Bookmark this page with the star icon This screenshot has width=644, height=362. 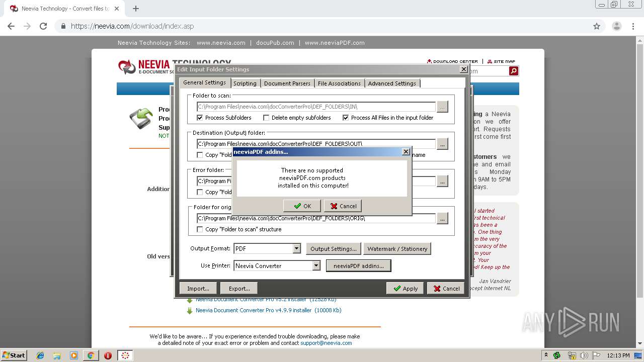point(597,26)
